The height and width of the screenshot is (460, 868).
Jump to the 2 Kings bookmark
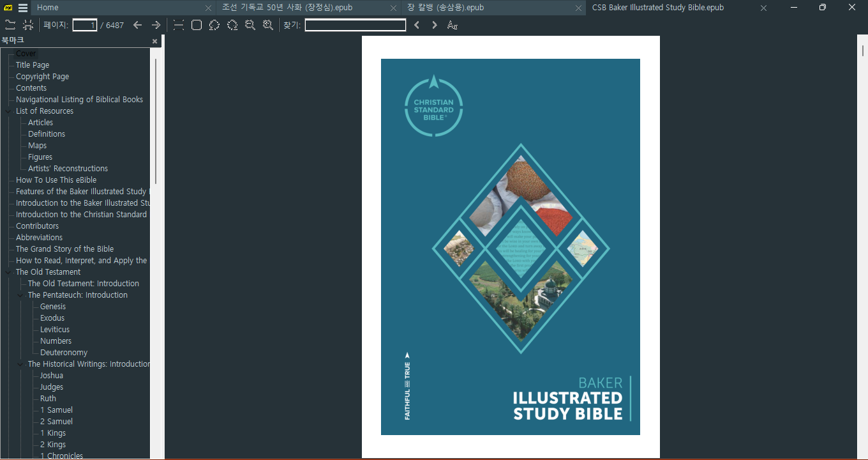(x=53, y=445)
